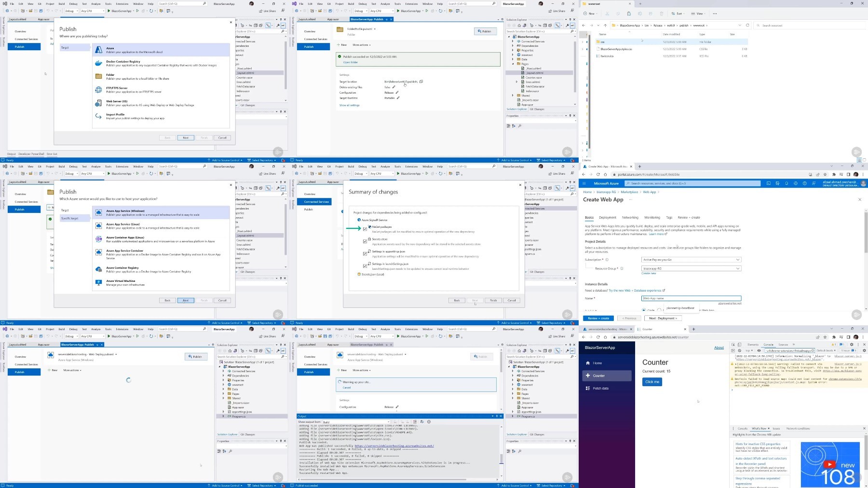Activate the DevTools inspect element picker

[733, 345]
